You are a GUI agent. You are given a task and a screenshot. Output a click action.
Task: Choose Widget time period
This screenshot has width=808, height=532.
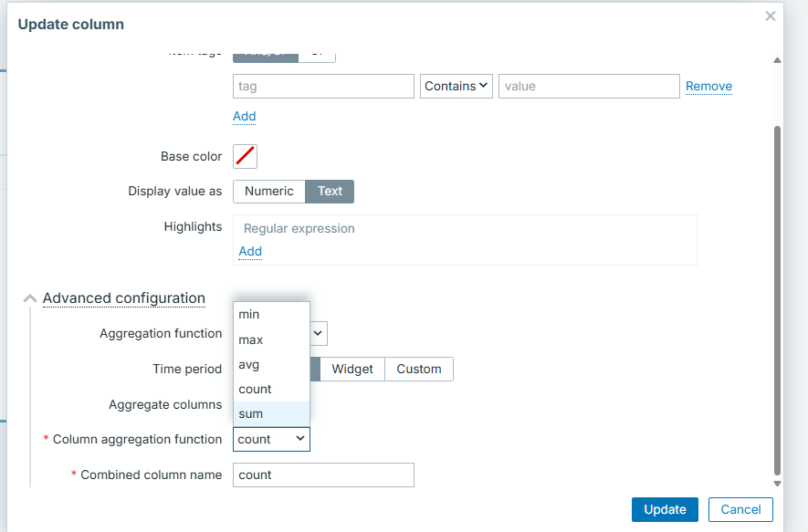click(352, 369)
